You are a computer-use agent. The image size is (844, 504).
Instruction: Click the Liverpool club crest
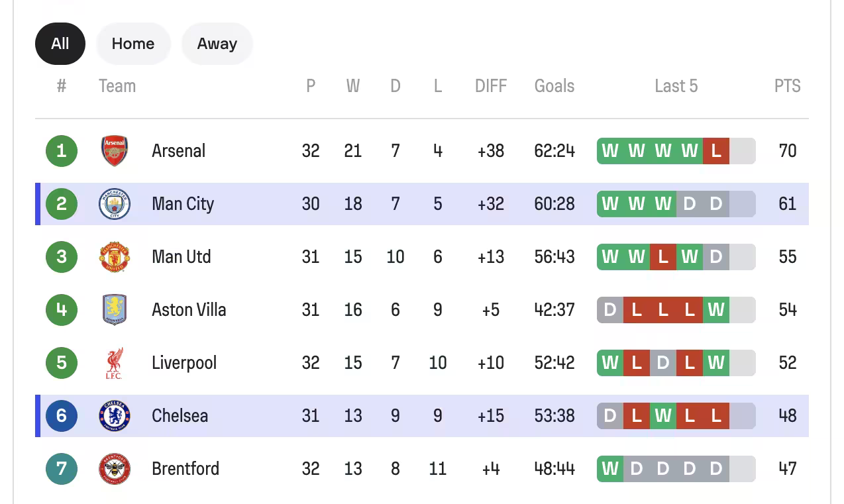[x=115, y=363]
